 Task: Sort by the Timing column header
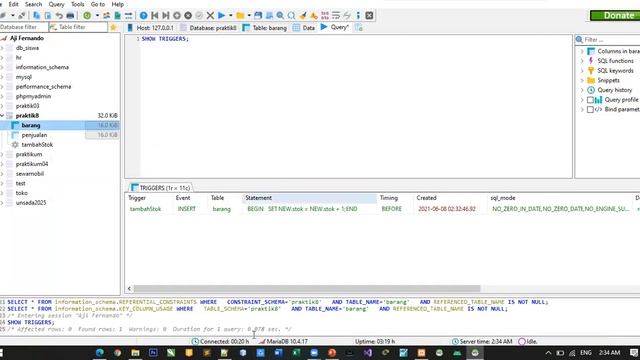pos(395,198)
